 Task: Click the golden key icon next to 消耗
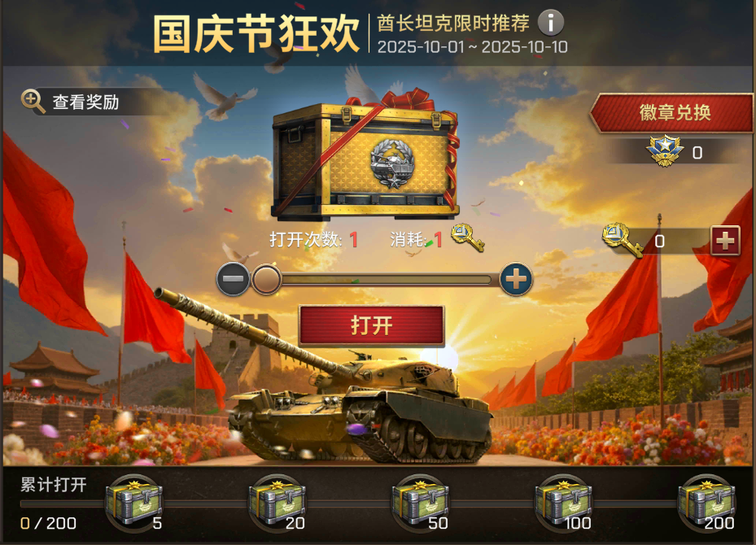[x=467, y=237]
